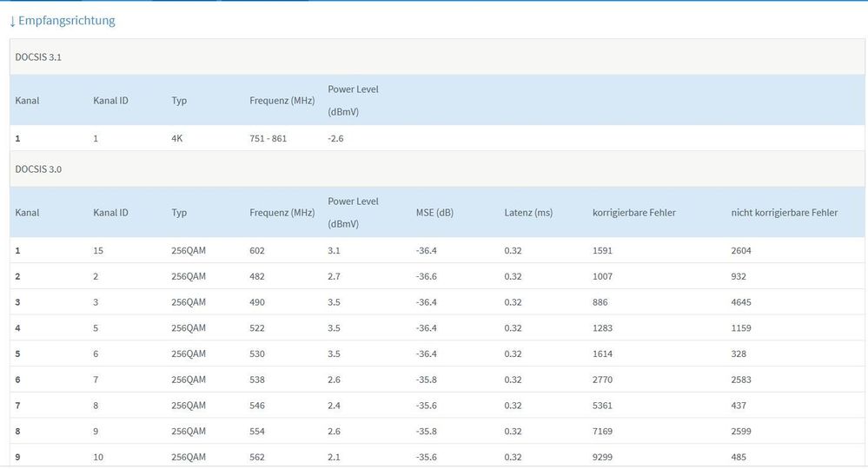Select the frequency 554 cell

[x=257, y=432]
